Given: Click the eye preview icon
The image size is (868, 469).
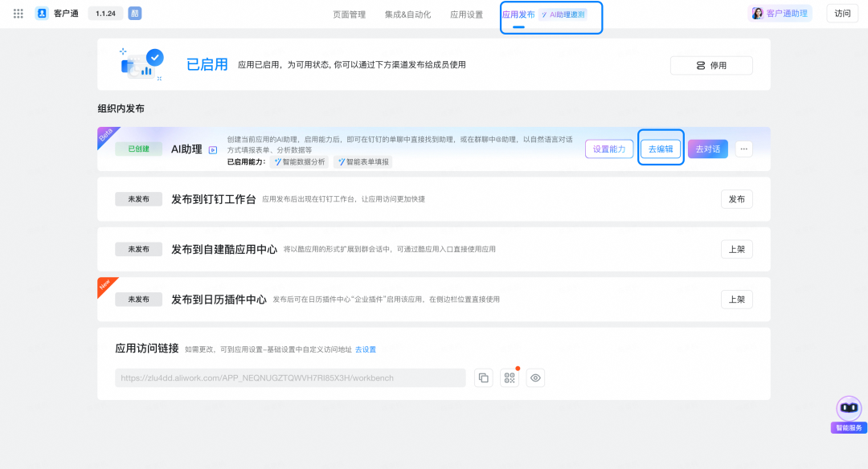Looking at the screenshot, I should (x=535, y=377).
